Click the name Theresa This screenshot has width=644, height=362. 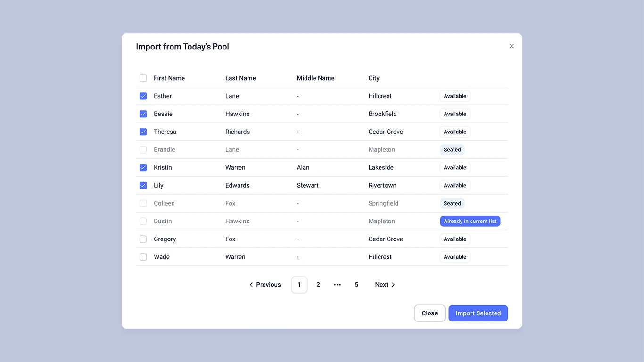(165, 132)
